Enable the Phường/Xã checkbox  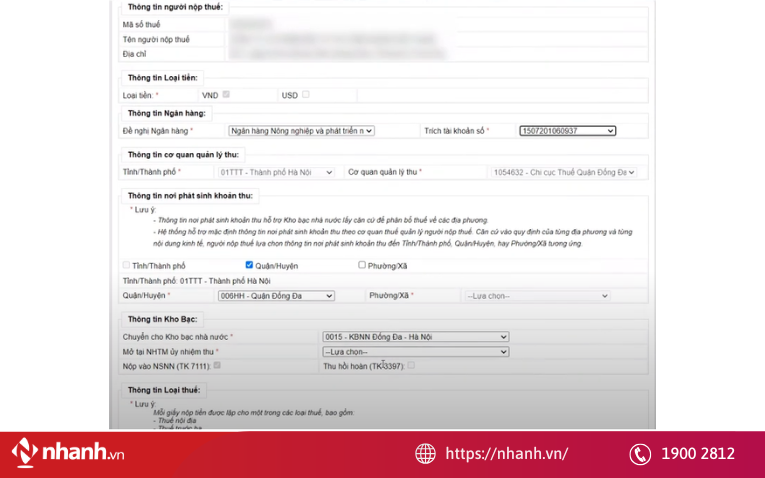click(362, 265)
